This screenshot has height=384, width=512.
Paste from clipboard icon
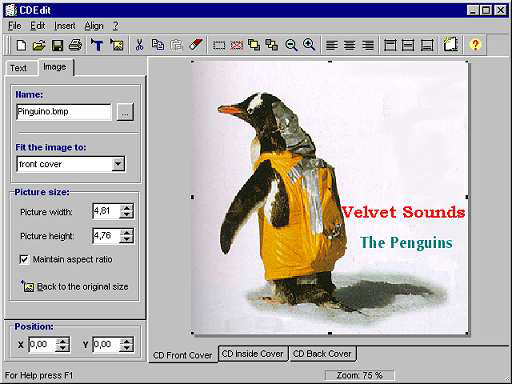coord(176,45)
